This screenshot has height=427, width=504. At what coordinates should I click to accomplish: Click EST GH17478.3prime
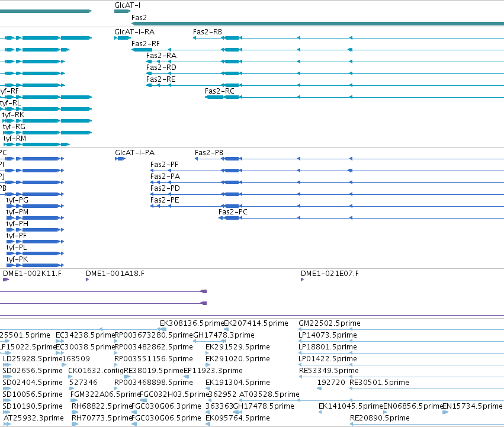click(x=224, y=335)
